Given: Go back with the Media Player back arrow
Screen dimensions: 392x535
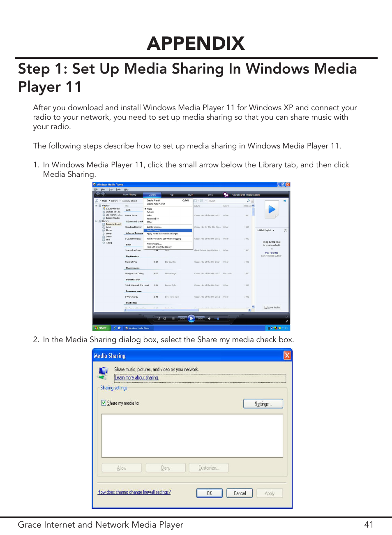Looking at the screenshot, I should pyautogui.click(x=98, y=194).
